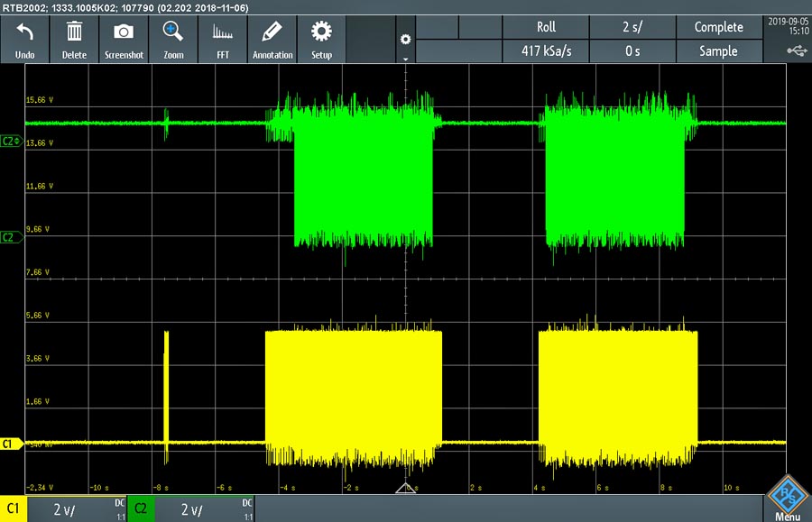Click the 15.66 V axis label

tap(40, 100)
